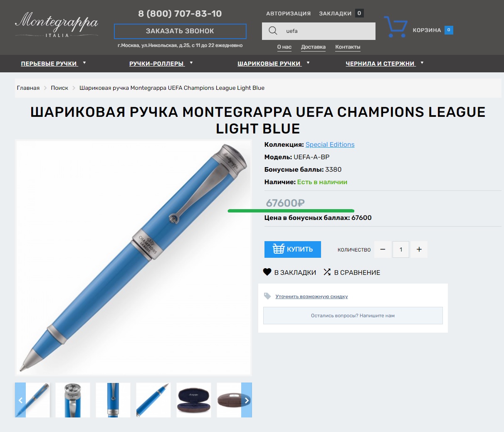Click the КУПИТЬ buy button
The height and width of the screenshot is (432, 504).
293,249
